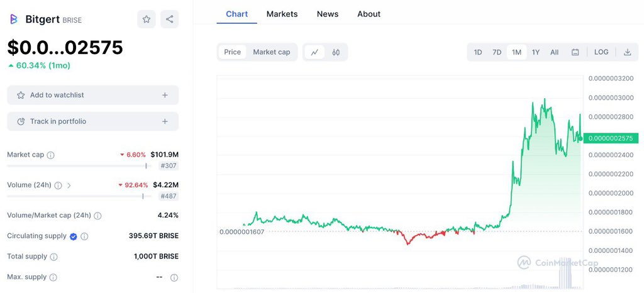Image resolution: width=644 pixels, height=293 pixels.
Task: Click the green 0.0000002575 price label
Action: point(611,138)
